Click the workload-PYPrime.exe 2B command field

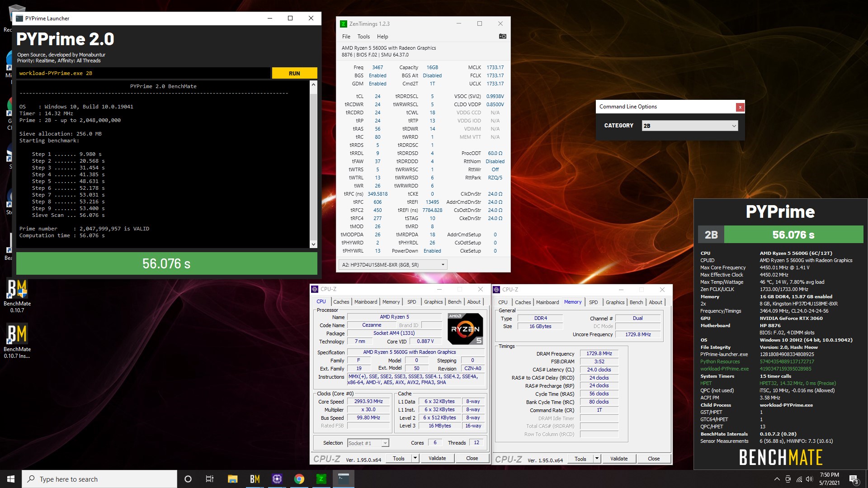click(144, 73)
